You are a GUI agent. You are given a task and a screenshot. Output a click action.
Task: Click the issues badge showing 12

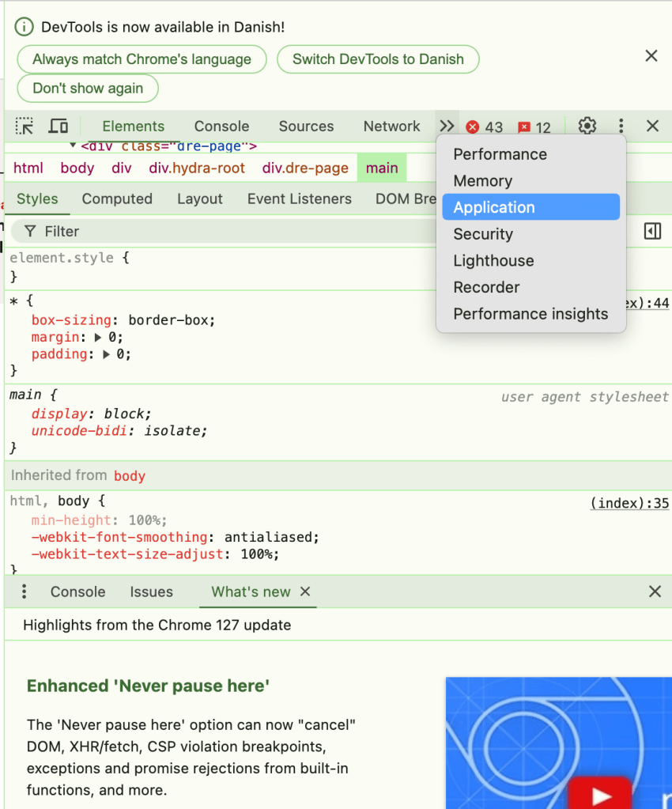point(534,127)
